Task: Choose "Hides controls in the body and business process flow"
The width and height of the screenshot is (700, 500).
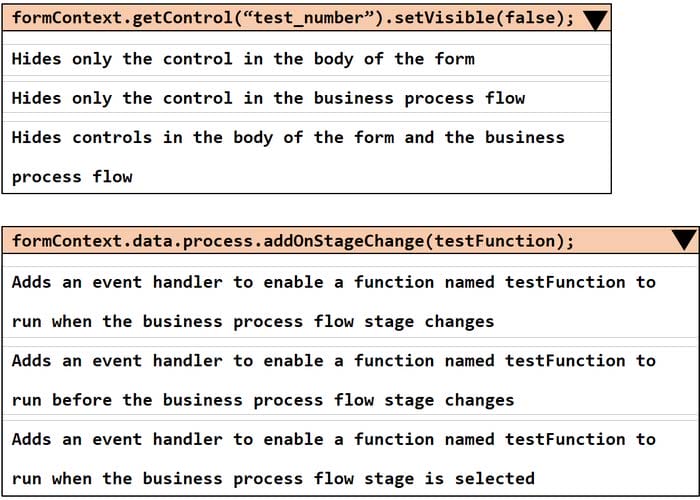Action: pos(288,138)
